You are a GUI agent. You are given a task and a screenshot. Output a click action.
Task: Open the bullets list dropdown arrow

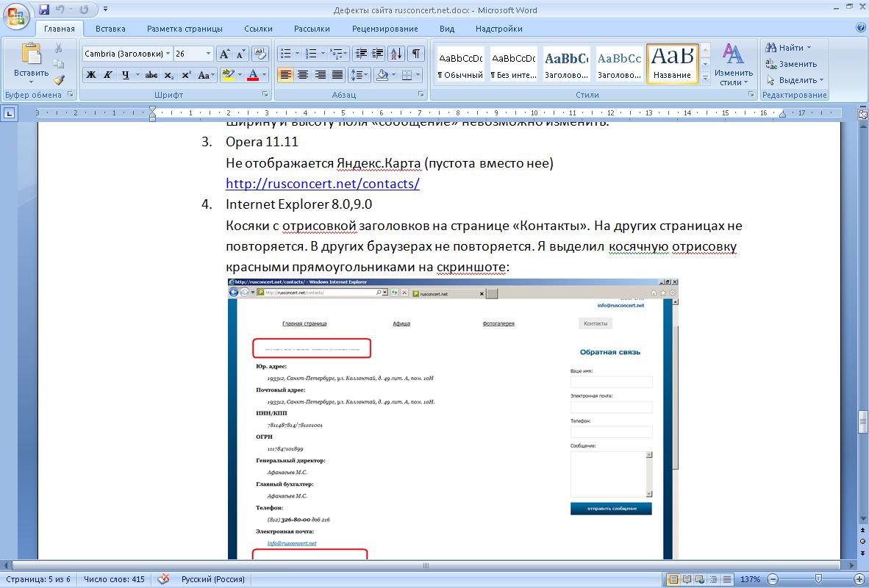click(298, 54)
